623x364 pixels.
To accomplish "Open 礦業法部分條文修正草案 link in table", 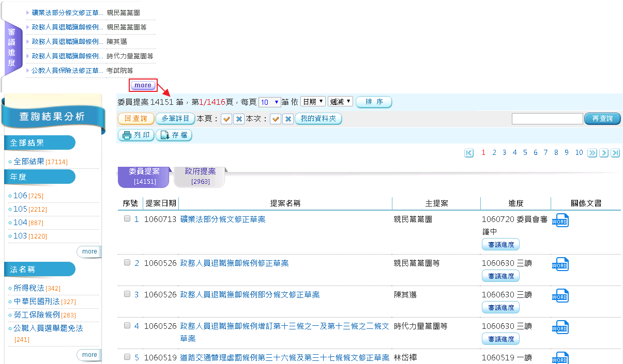I will [x=223, y=219].
